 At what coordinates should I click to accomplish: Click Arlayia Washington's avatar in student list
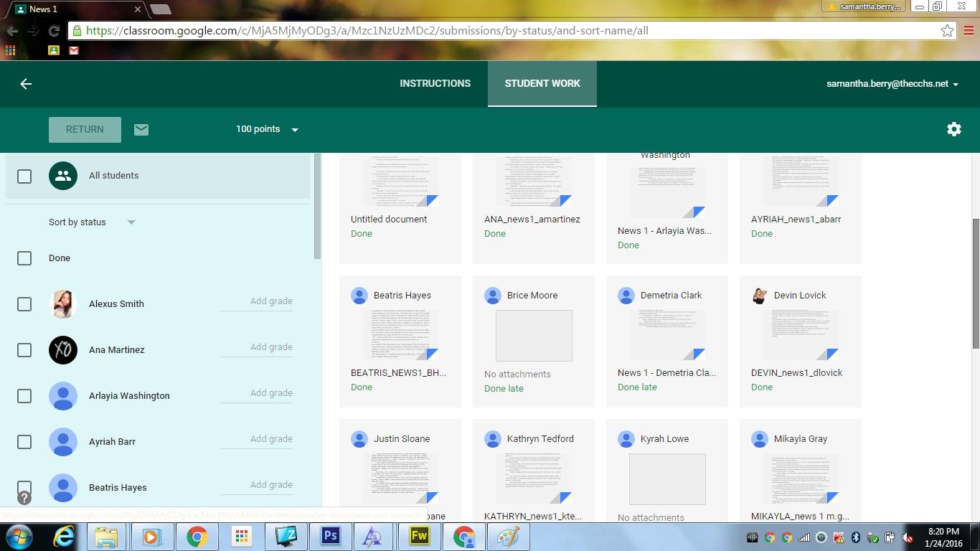[63, 396]
